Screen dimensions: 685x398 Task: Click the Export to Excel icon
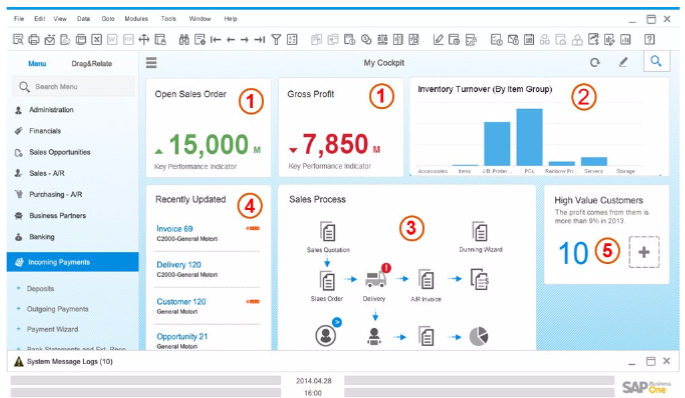coord(97,40)
